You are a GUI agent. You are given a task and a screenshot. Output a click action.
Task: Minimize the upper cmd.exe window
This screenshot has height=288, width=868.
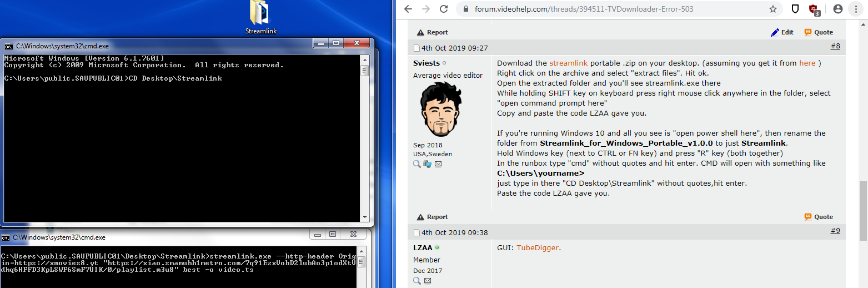pyautogui.click(x=321, y=43)
